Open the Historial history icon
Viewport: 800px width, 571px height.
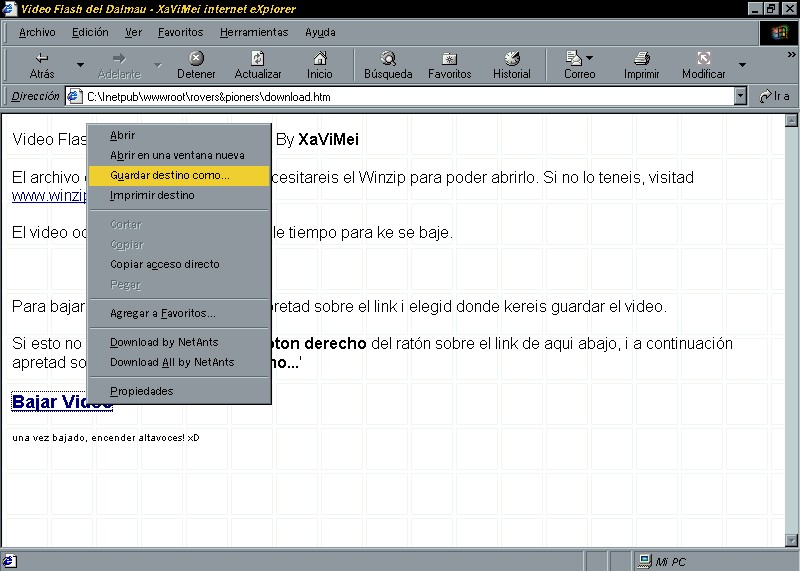tap(512, 58)
